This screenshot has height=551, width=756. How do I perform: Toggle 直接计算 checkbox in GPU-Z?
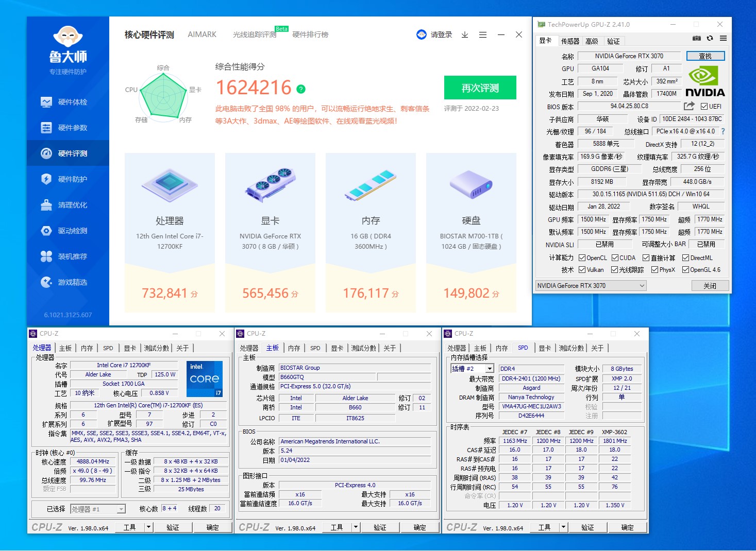[646, 258]
